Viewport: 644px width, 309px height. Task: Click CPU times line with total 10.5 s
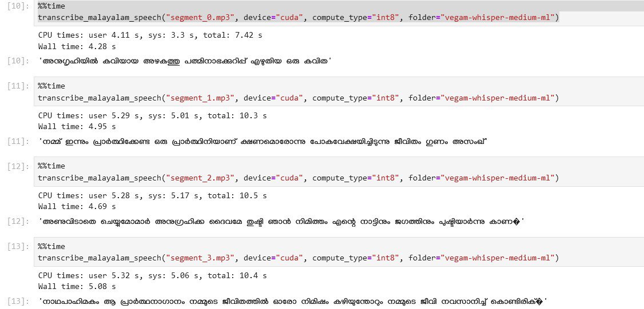click(x=152, y=196)
